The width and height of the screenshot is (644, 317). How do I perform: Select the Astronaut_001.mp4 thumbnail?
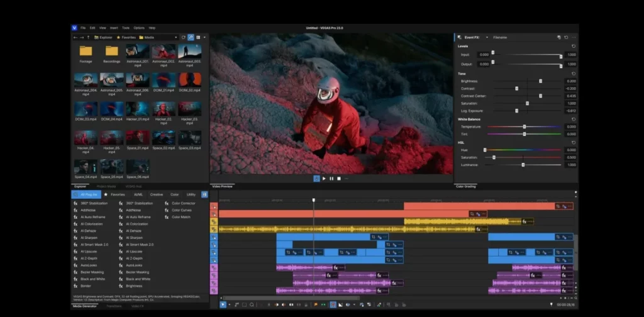(138, 52)
